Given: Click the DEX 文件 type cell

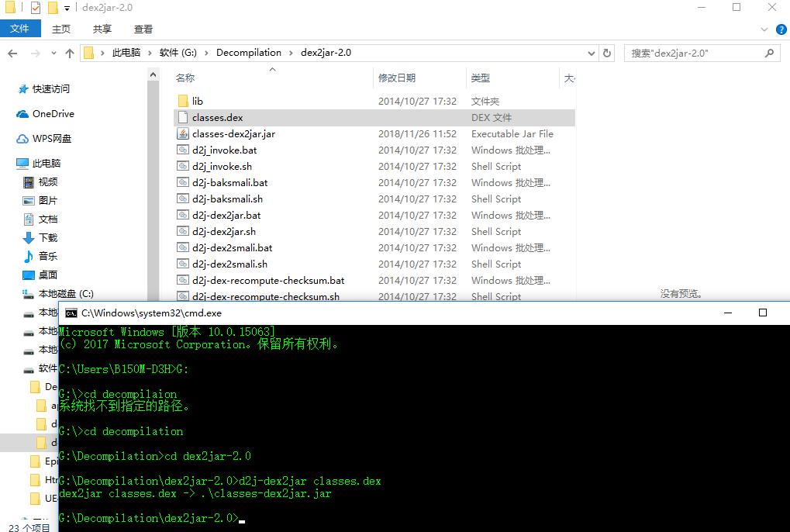Looking at the screenshot, I should 492,117.
